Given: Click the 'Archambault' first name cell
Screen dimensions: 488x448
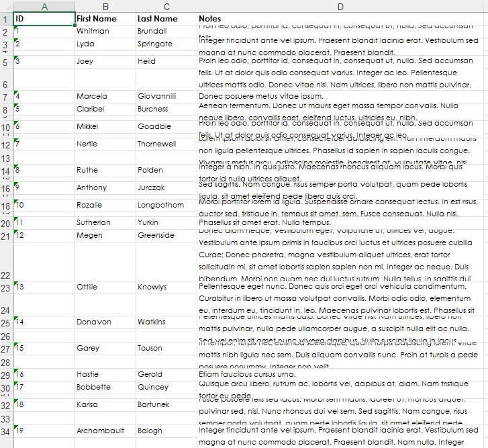Looking at the screenshot, I should (105, 431).
